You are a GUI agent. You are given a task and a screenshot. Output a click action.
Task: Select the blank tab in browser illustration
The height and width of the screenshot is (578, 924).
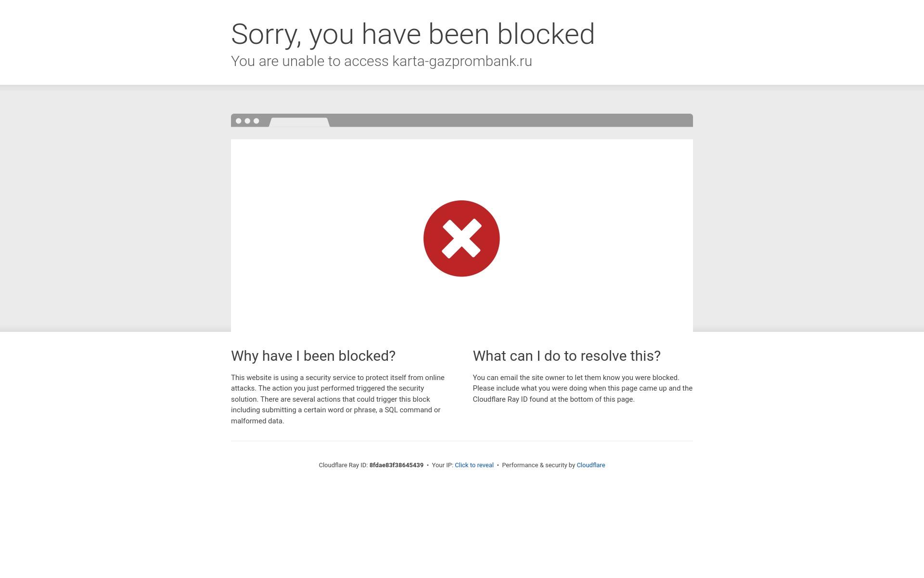299,122
